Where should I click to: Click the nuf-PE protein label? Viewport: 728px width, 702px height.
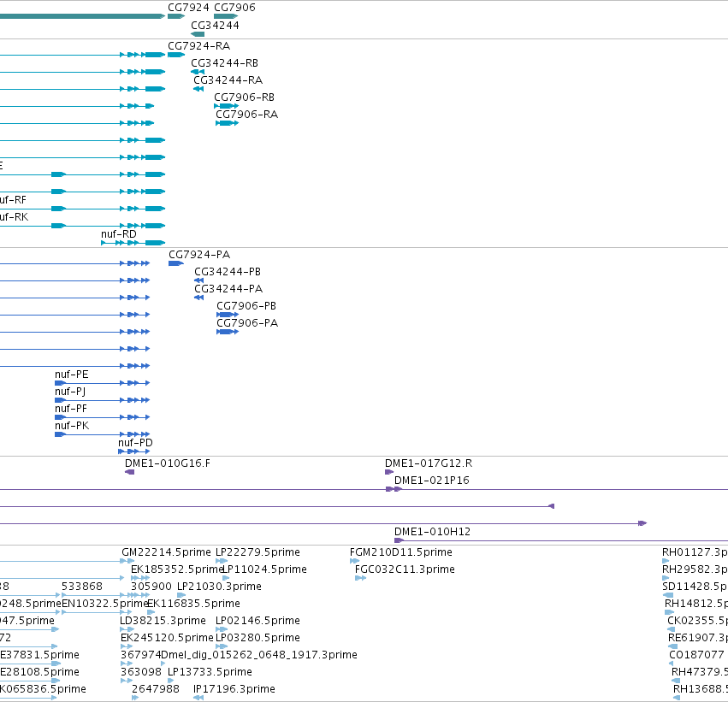72,375
